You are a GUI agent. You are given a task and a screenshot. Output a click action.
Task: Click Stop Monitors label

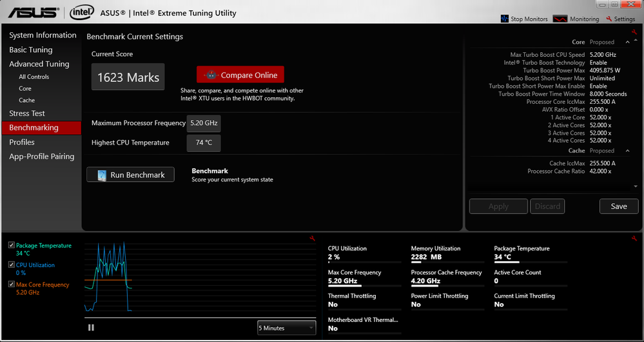tap(529, 19)
